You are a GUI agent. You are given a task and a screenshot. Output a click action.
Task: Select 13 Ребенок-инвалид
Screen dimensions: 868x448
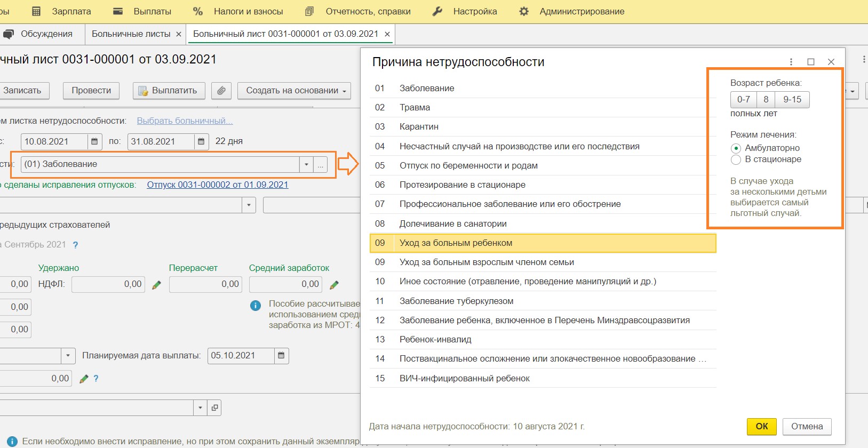543,339
